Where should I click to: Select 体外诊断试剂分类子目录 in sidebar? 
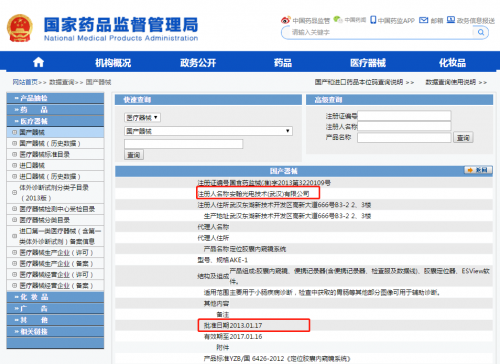click(x=55, y=193)
